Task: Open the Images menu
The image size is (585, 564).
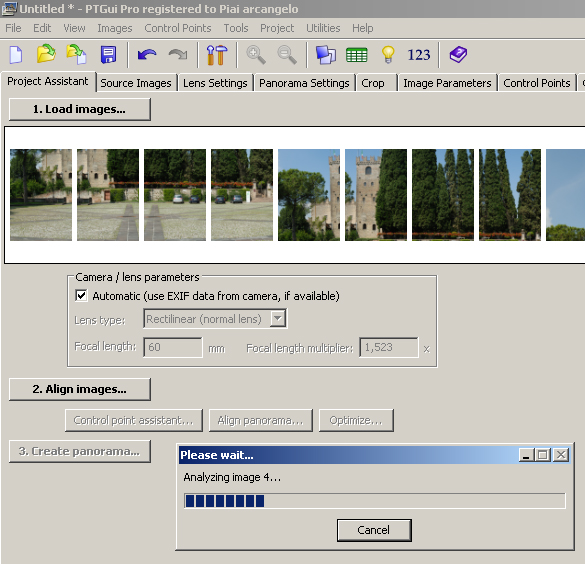Action: [x=115, y=28]
